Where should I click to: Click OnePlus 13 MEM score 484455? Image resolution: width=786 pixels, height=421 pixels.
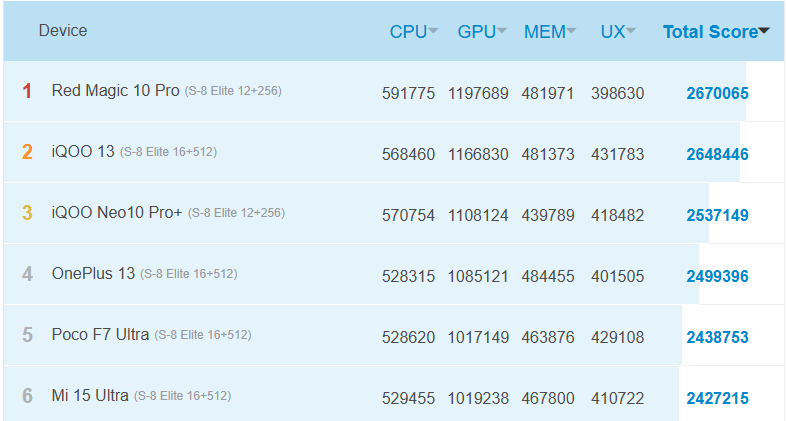548,276
